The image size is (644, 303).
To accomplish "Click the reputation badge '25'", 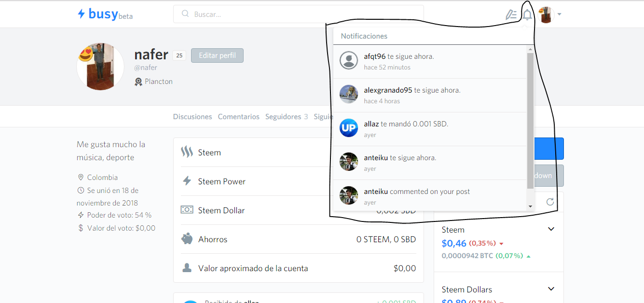I will pyautogui.click(x=179, y=55).
